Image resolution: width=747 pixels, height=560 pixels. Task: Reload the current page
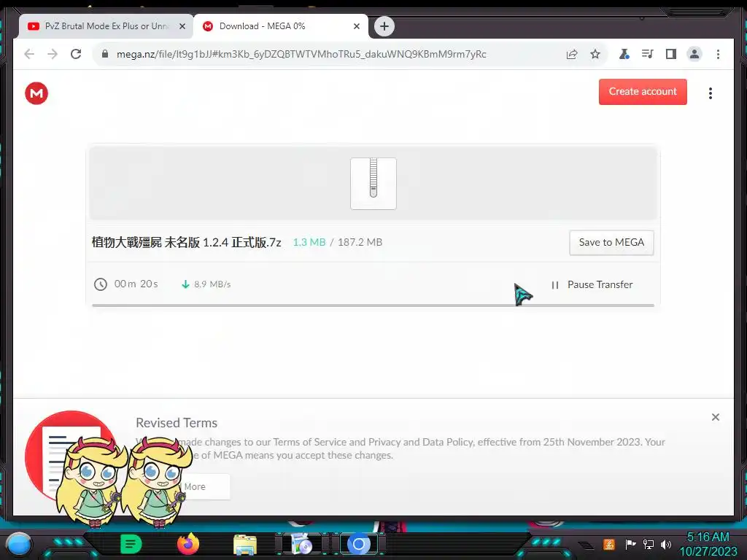tap(76, 54)
